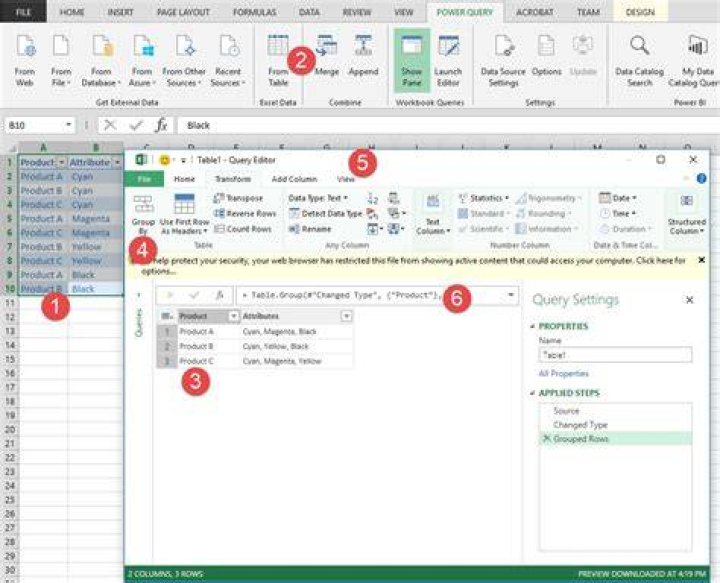Open Power Query Options
This screenshot has height=583, width=720.
pos(546,55)
